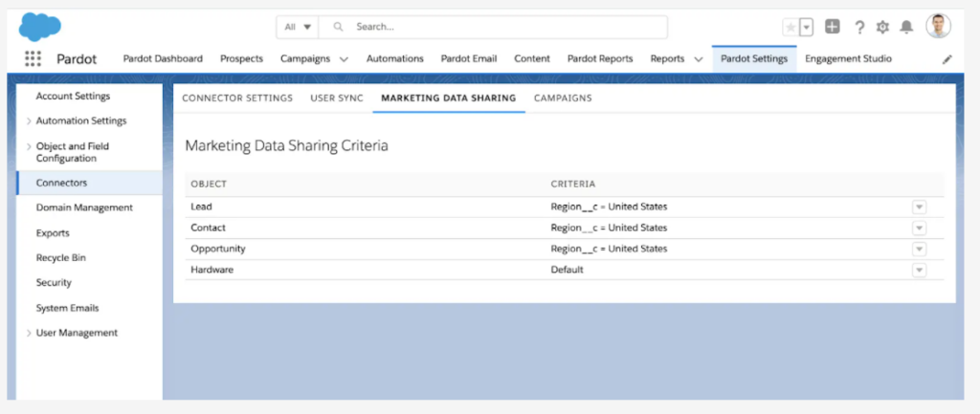Click the Contact object cell
Viewport: 980px width, 414px height.
(x=208, y=228)
